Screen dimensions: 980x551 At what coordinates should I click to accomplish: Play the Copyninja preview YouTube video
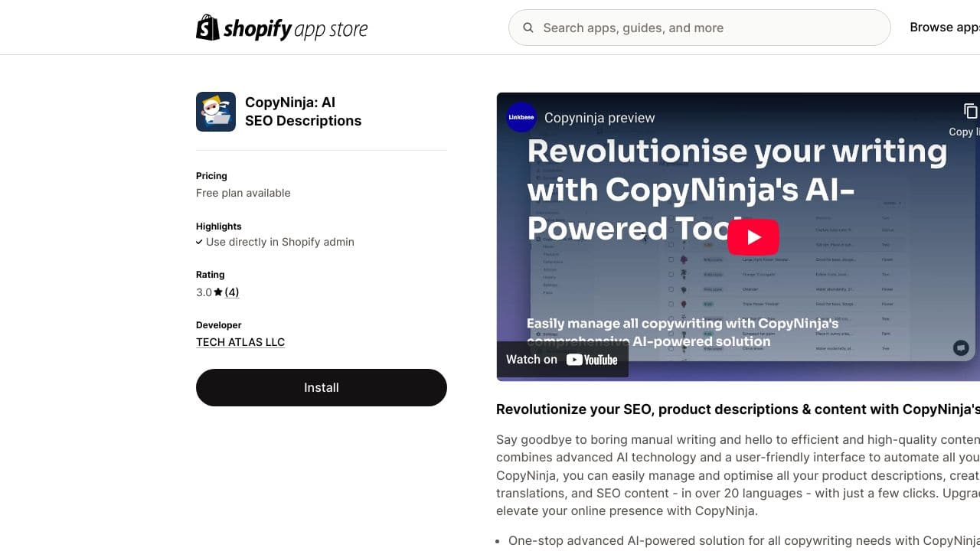[753, 237]
